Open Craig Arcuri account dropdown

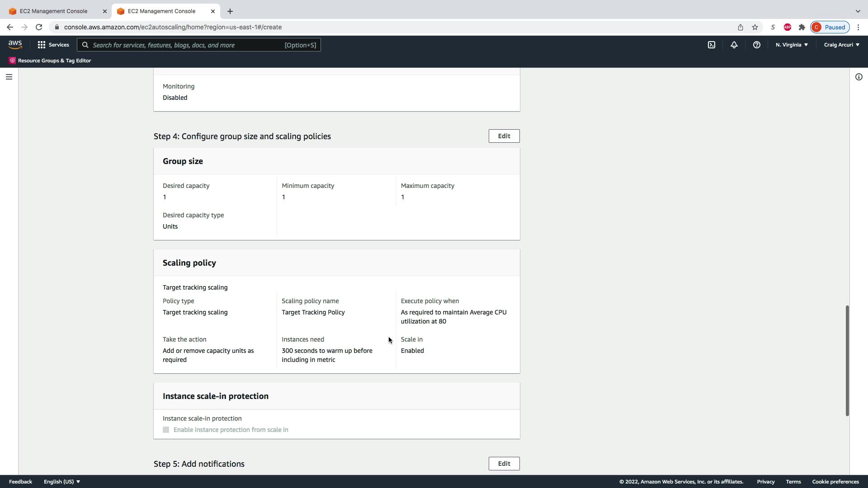841,45
